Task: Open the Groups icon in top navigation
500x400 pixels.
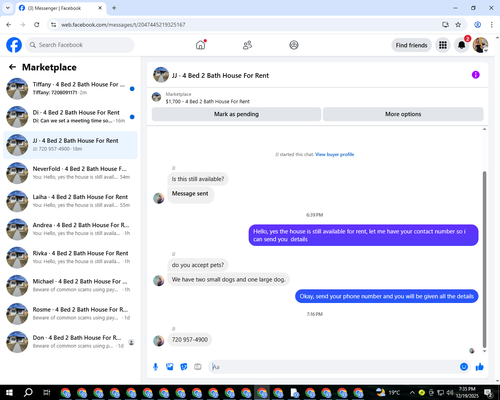Action: (294, 45)
